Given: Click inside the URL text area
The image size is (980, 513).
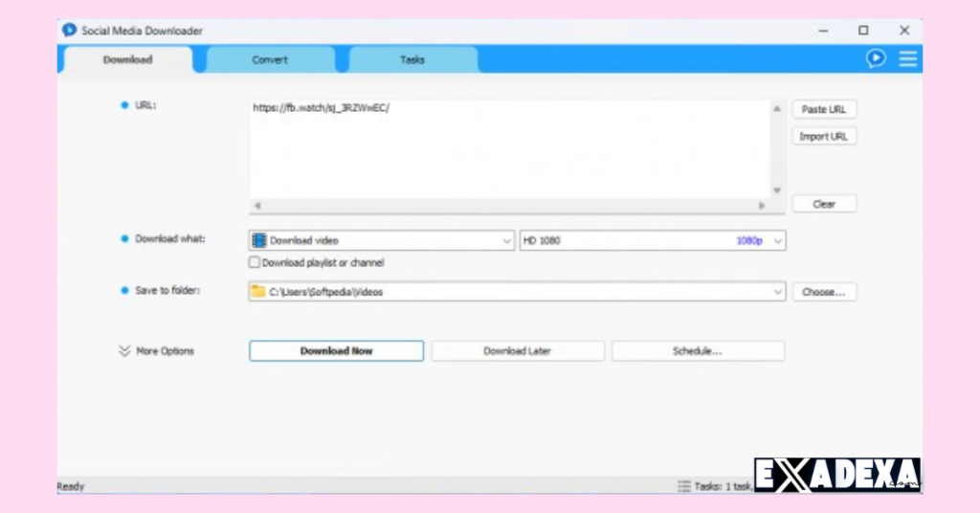Looking at the screenshot, I should (x=509, y=150).
